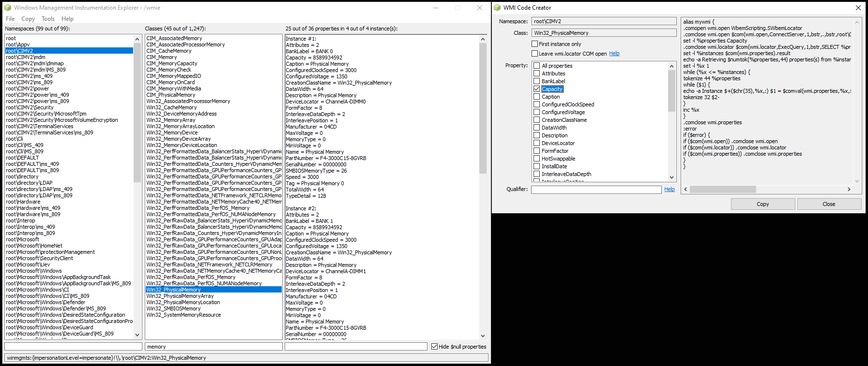Click the WMI Explorer title bar app icon
The image size is (868, 366).
point(7,8)
